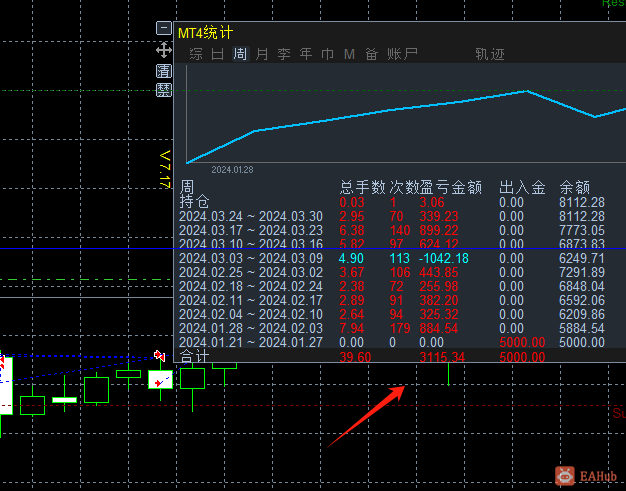Image resolution: width=626 pixels, height=491 pixels.
Task: Click the 总手数 column header
Action: pyautogui.click(x=363, y=187)
